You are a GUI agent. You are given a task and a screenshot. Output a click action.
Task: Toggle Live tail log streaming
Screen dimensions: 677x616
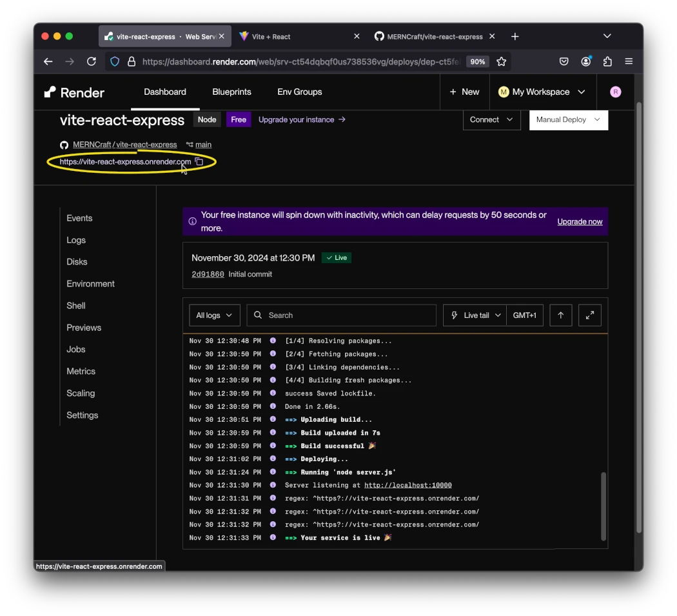pyautogui.click(x=474, y=315)
